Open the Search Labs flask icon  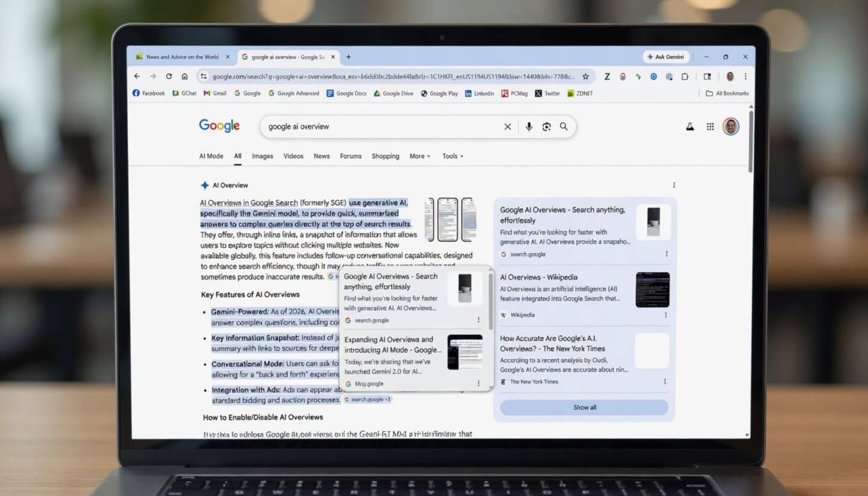click(x=690, y=127)
